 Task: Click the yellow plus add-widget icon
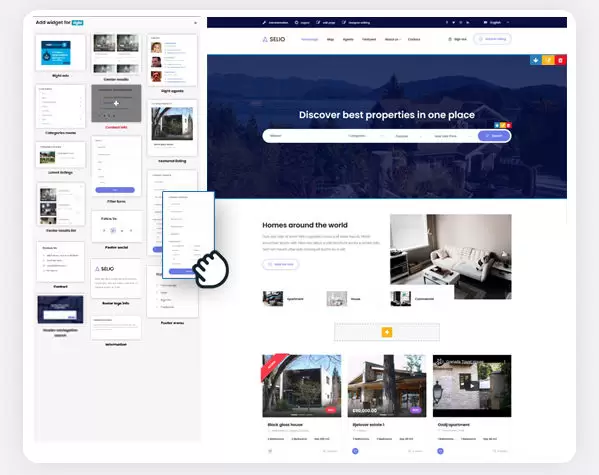pos(387,332)
